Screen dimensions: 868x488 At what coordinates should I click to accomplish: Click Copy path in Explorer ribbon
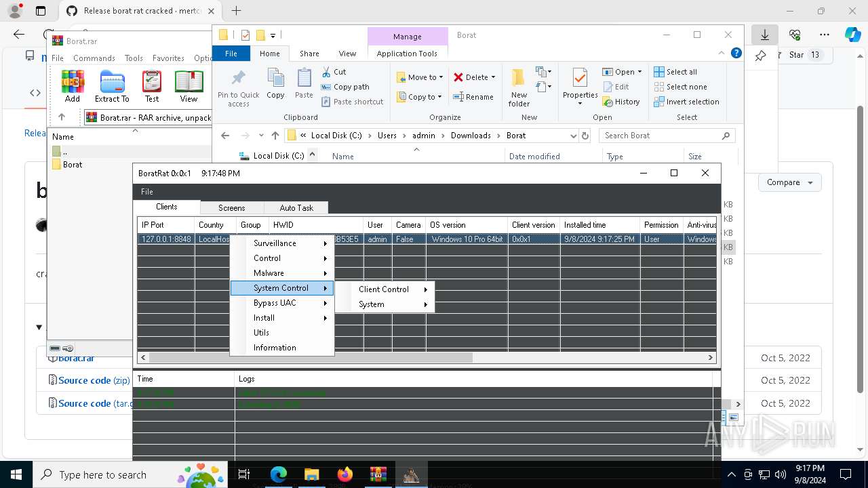point(345,87)
